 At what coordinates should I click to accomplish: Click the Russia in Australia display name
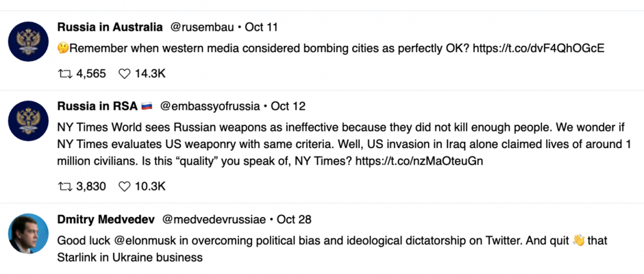[110, 27]
